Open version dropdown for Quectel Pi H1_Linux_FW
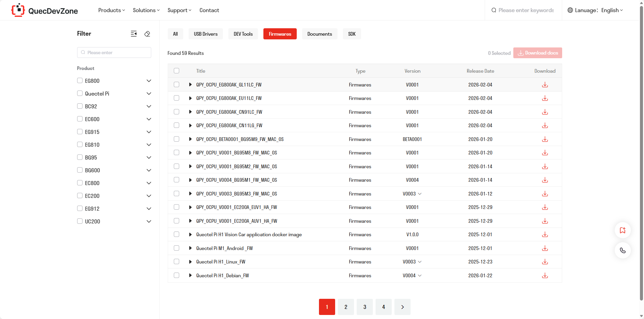Screen dimensions: 644x319 pyautogui.click(x=420, y=262)
